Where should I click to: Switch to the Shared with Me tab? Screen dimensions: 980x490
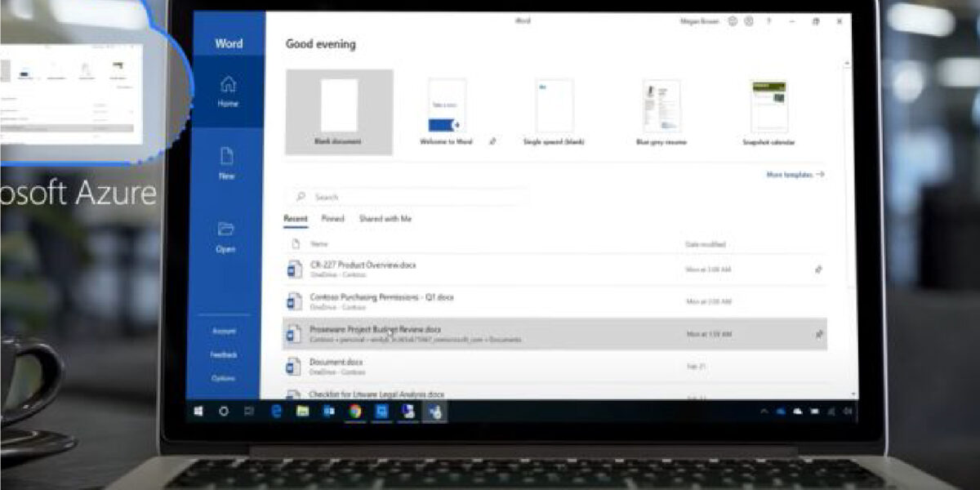[385, 219]
